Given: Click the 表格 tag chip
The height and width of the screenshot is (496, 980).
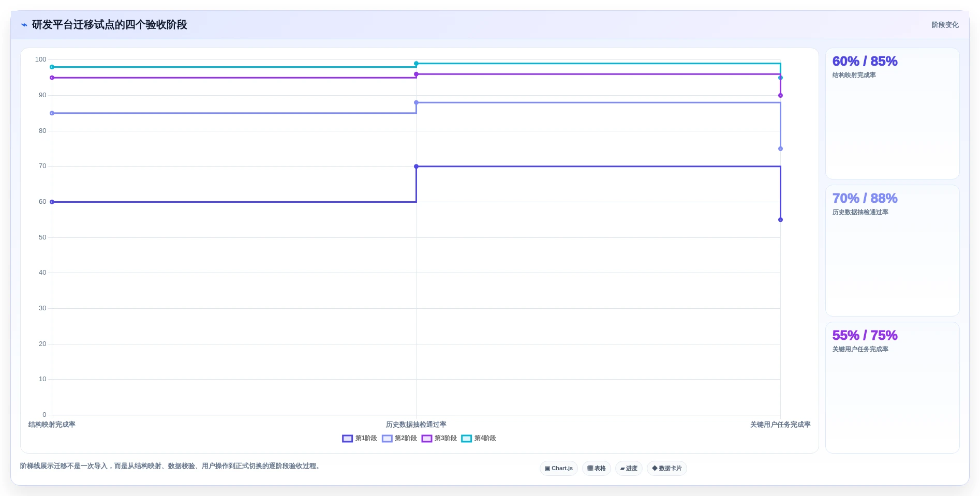Looking at the screenshot, I should click(x=597, y=469).
